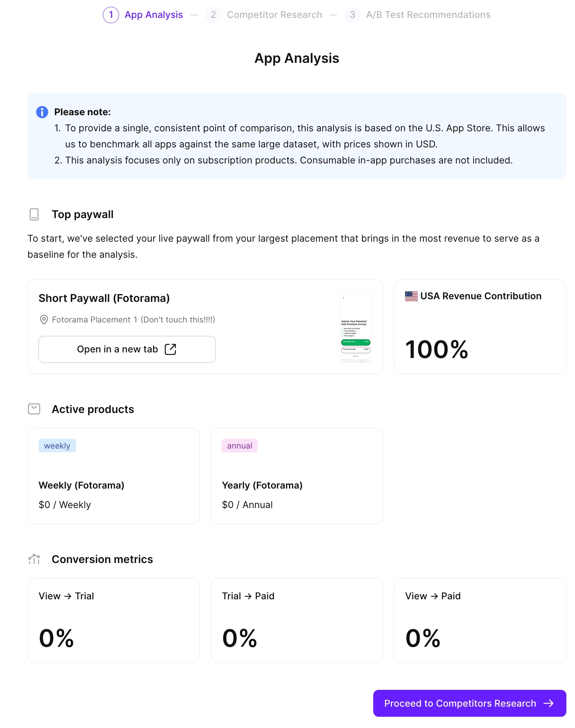Click the USA flag icon

click(x=411, y=296)
